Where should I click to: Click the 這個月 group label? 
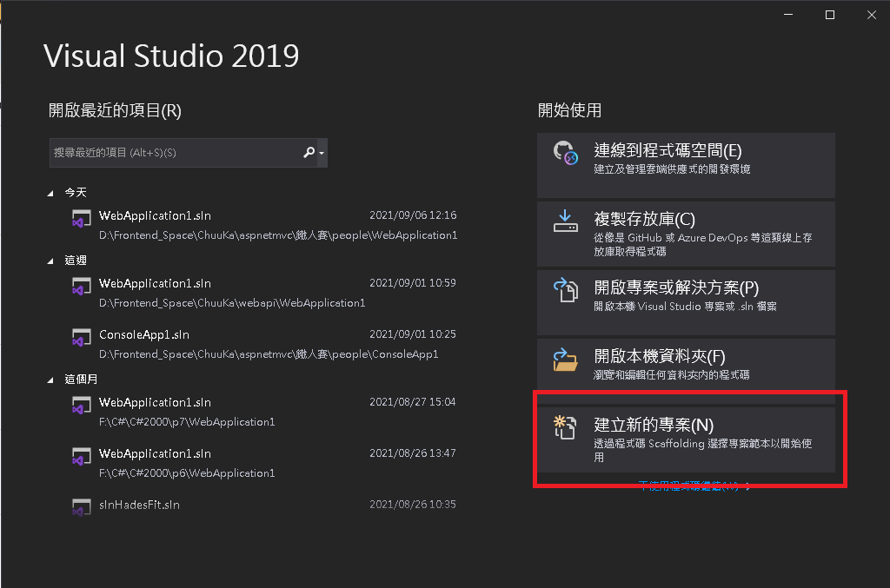[81, 380]
